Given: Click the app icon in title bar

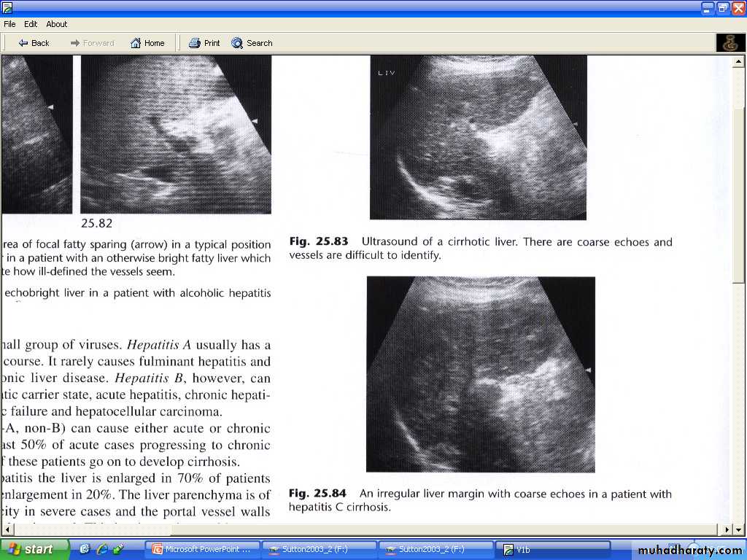Looking at the screenshot, I should click(7, 8).
